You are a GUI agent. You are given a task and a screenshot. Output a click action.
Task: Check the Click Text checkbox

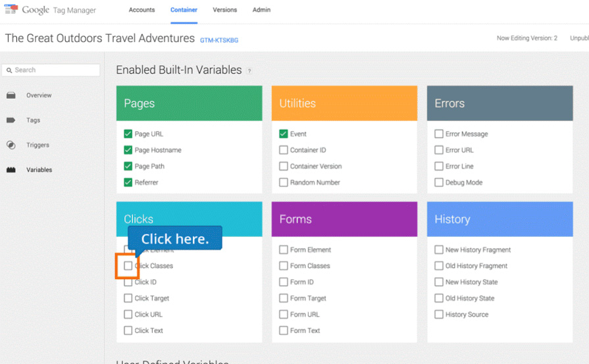pyautogui.click(x=128, y=330)
